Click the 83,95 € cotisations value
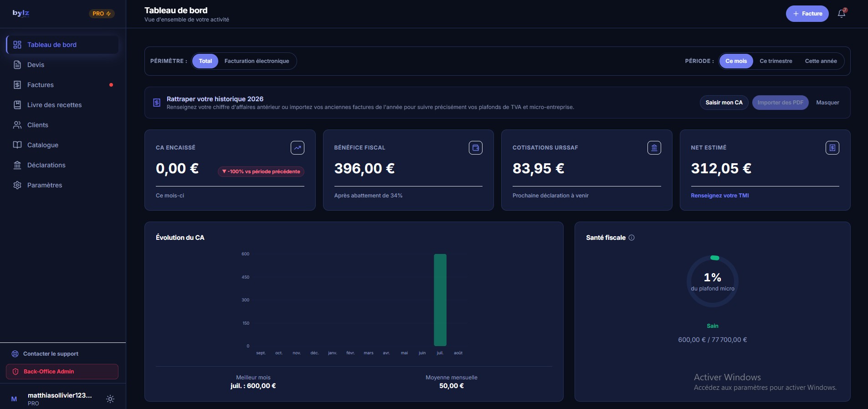 pyautogui.click(x=539, y=169)
